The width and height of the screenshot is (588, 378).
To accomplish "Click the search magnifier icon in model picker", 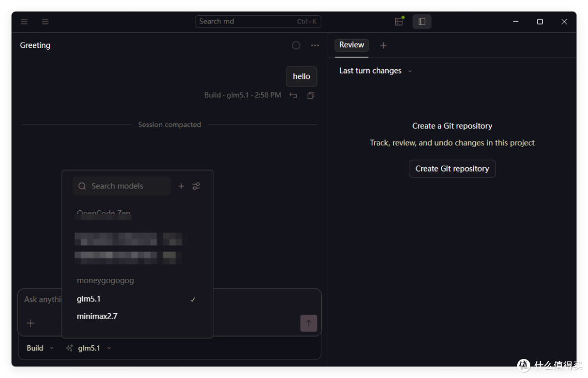I will (82, 186).
